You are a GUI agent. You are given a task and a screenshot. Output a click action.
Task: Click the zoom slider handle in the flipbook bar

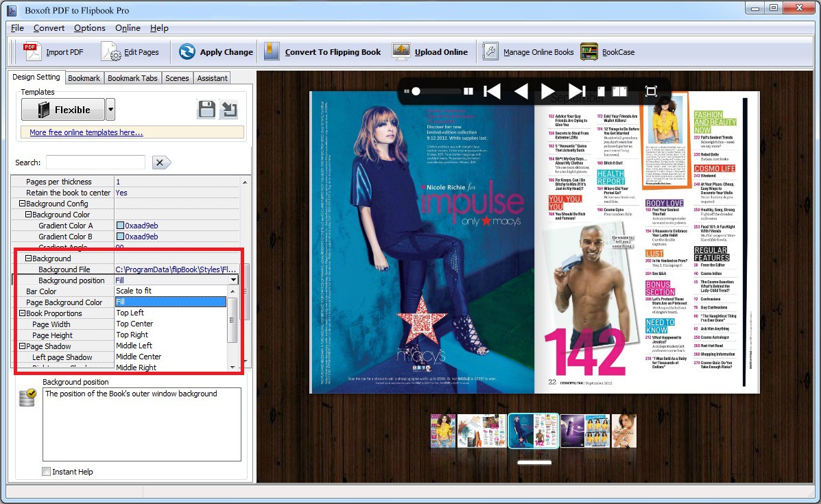(416, 91)
